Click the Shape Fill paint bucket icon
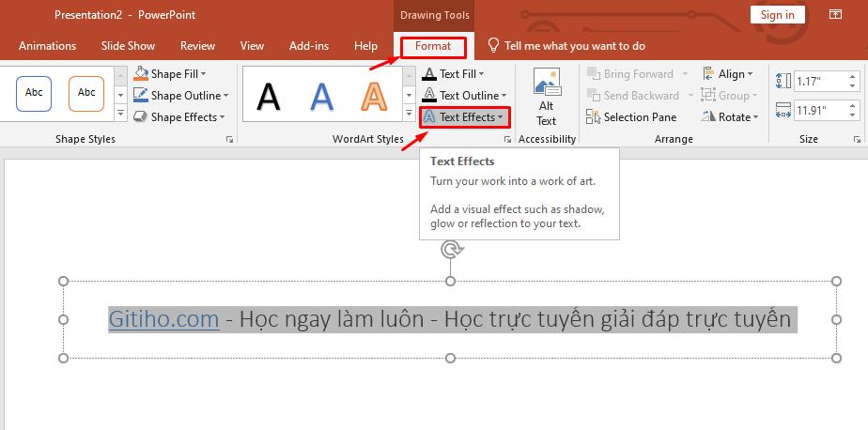 click(141, 73)
